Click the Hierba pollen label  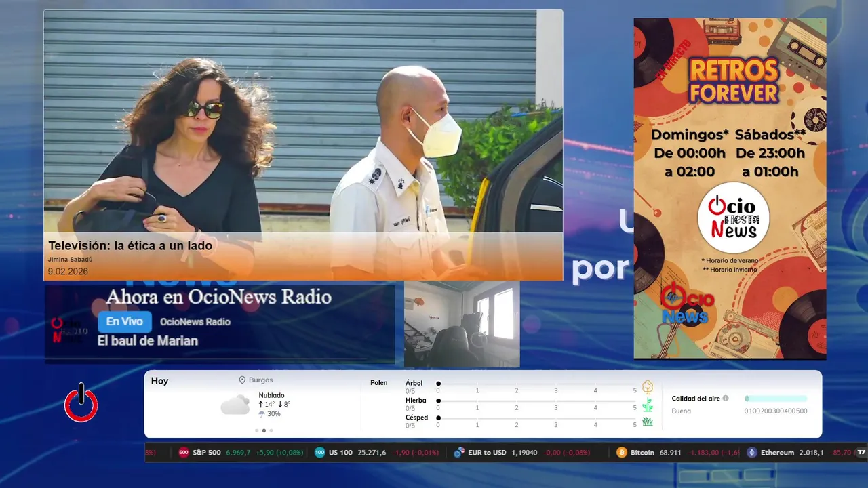point(416,401)
